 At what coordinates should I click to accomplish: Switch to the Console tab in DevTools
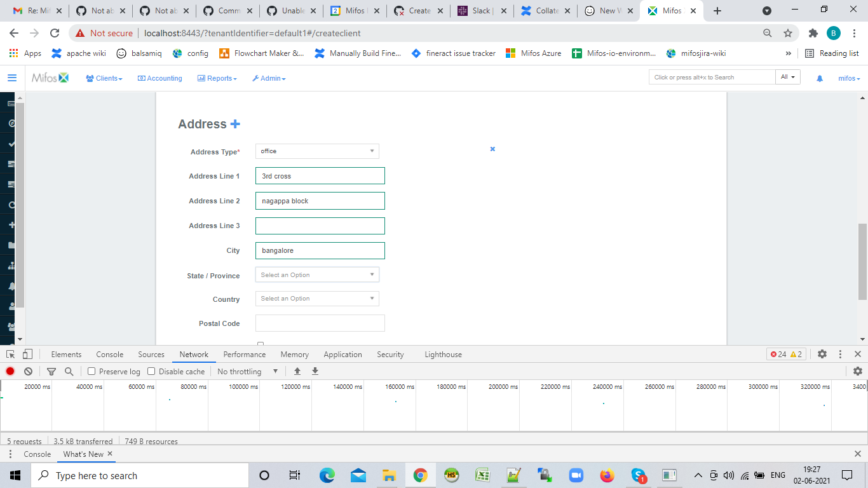[109, 354]
